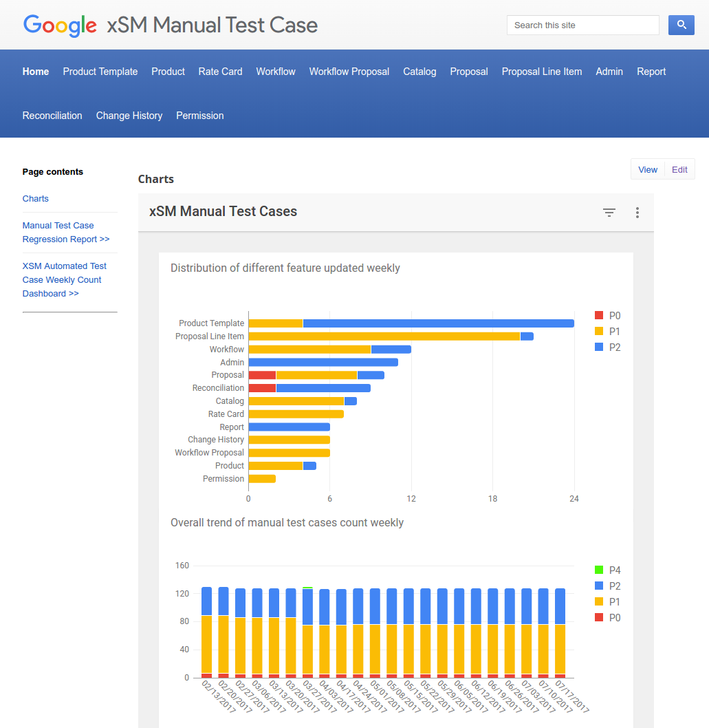Open the three-dot more options menu
The height and width of the screenshot is (728, 709).
point(637,213)
